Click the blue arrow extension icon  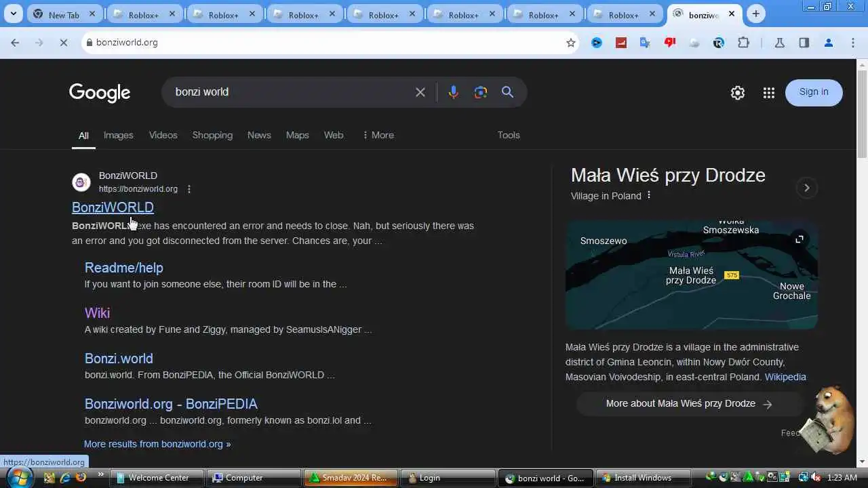coord(596,43)
